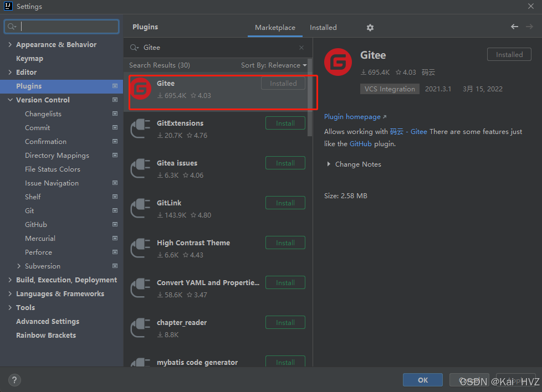This screenshot has width=542, height=392.
Task: Focus the settings search field
Action: [x=62, y=27]
